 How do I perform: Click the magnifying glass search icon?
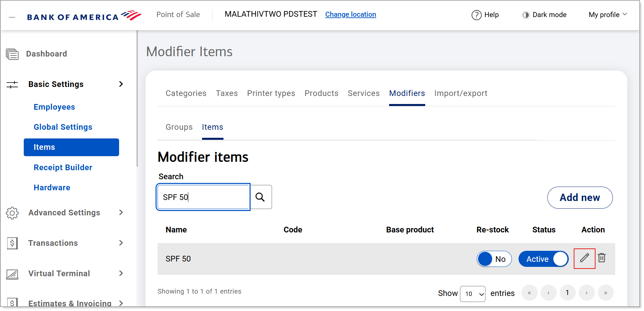[261, 197]
